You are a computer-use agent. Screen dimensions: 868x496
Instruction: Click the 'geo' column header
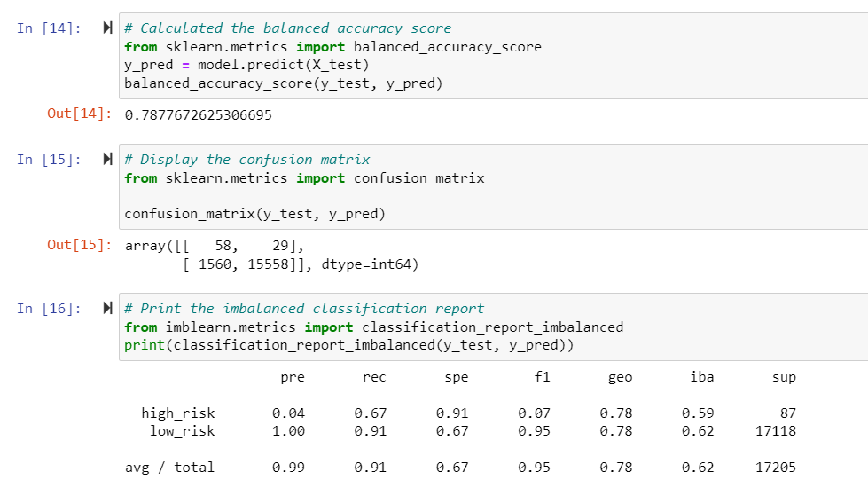[620, 378]
